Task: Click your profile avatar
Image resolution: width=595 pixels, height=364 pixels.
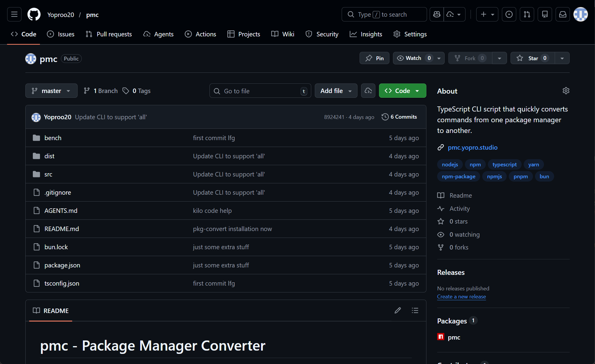Action: tap(580, 14)
